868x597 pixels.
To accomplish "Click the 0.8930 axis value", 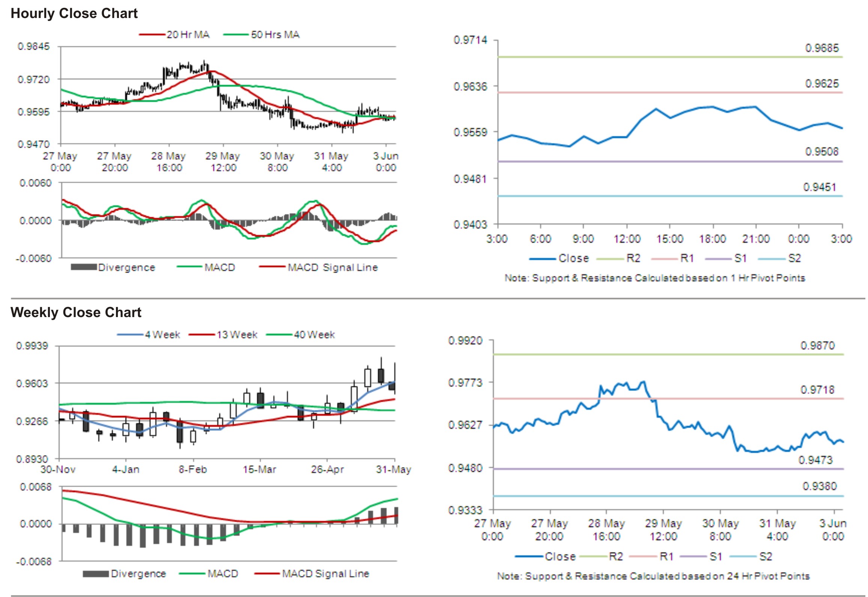I will (x=32, y=459).
